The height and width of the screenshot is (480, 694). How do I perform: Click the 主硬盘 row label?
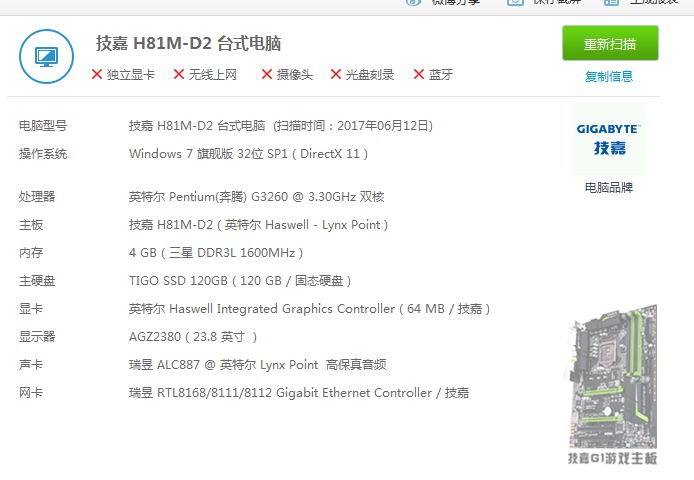pyautogui.click(x=37, y=280)
